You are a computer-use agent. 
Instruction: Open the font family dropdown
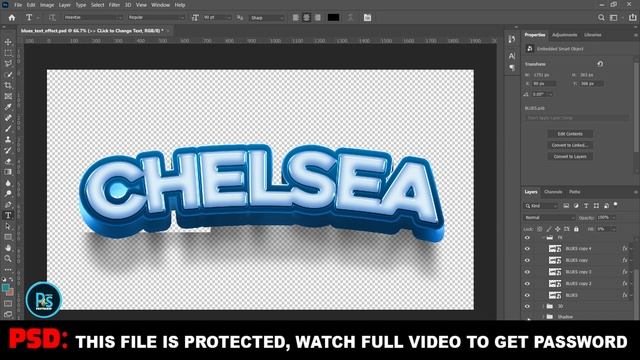click(93, 18)
